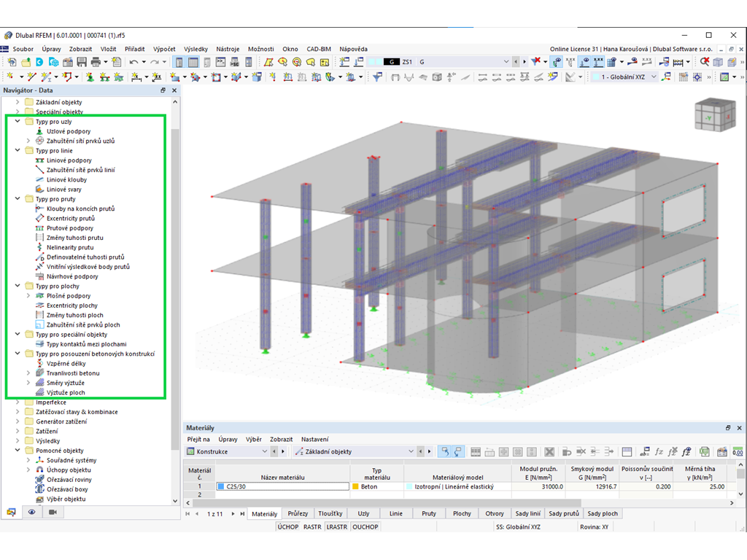Click the open file folder icon
The height and width of the screenshot is (560, 747).
[x=26, y=62]
